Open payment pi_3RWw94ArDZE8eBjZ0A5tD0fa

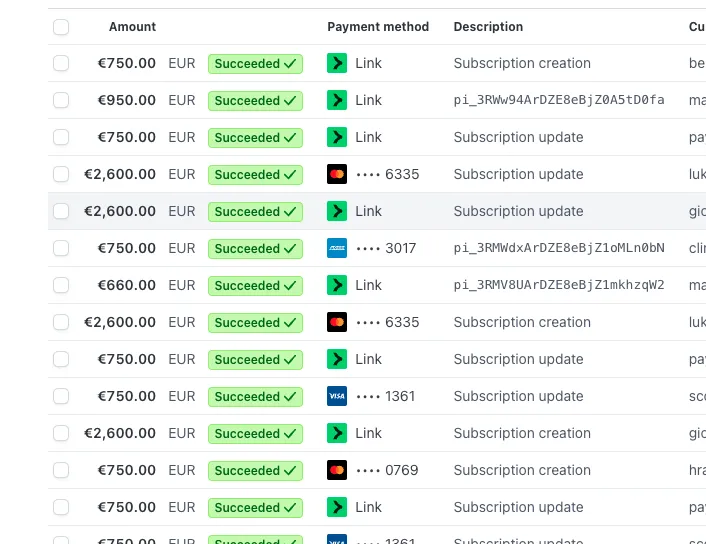(x=559, y=100)
